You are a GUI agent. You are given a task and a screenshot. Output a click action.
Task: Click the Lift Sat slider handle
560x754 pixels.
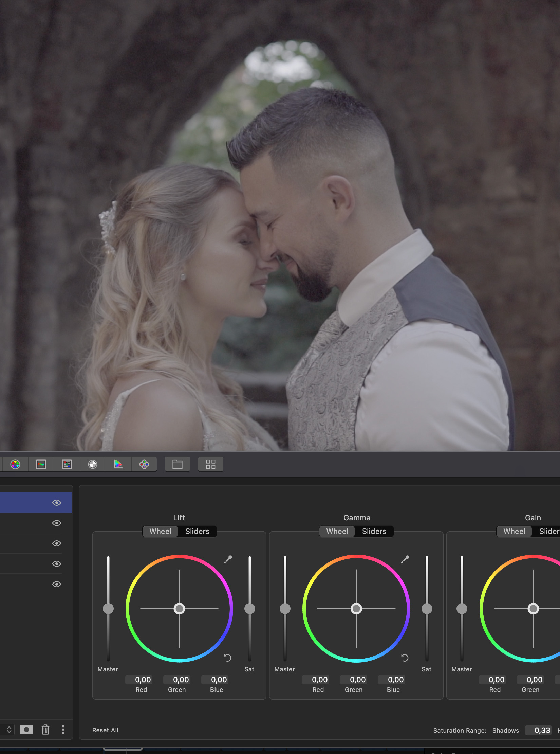[x=250, y=609]
